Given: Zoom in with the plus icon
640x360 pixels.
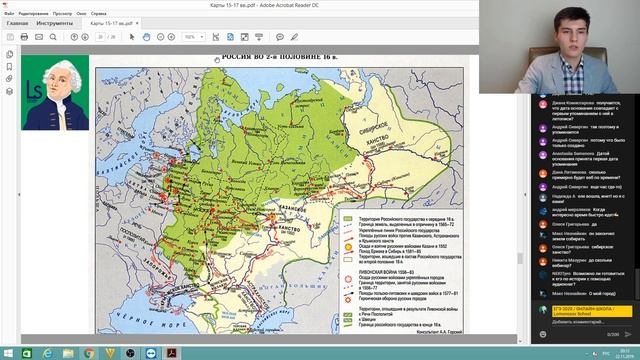Looking at the screenshot, I should tap(171, 37).
